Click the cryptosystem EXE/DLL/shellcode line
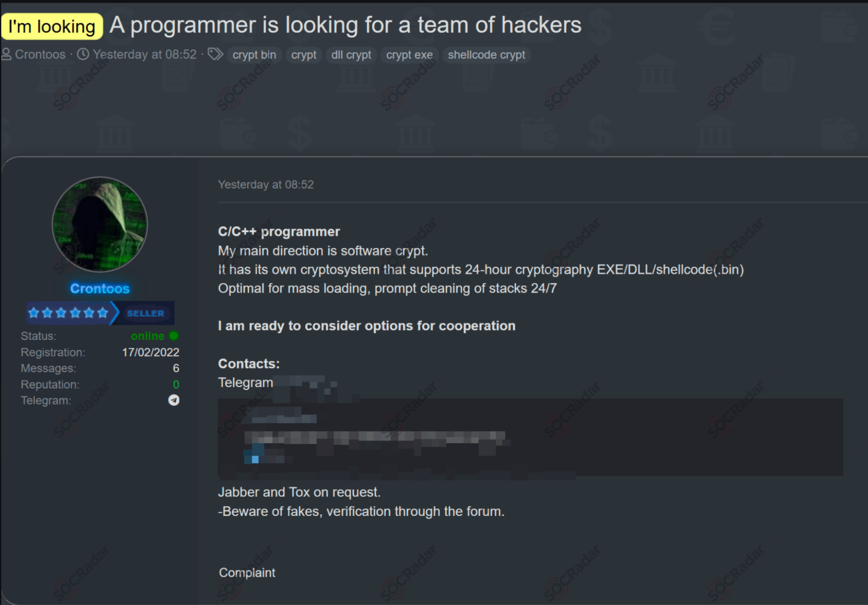Image resolution: width=868 pixels, height=605 pixels. pyautogui.click(x=481, y=270)
